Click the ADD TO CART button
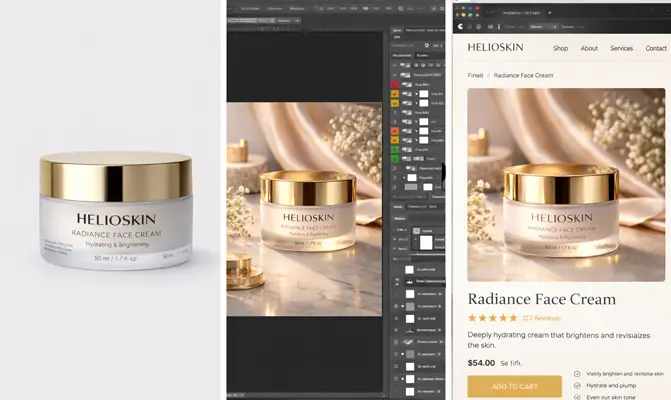This screenshot has height=400, width=671. pyautogui.click(x=514, y=386)
